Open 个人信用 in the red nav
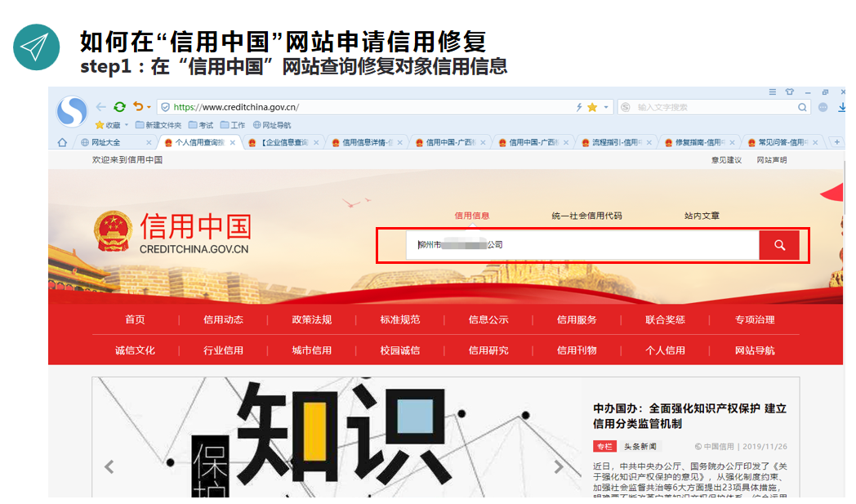Image resolution: width=856 pixels, height=504 pixels. pos(665,350)
